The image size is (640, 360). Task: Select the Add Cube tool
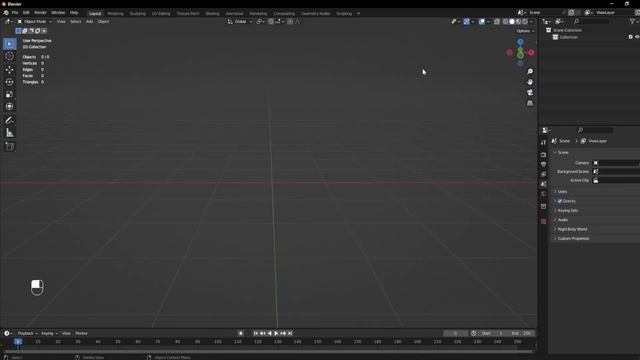coord(9,146)
